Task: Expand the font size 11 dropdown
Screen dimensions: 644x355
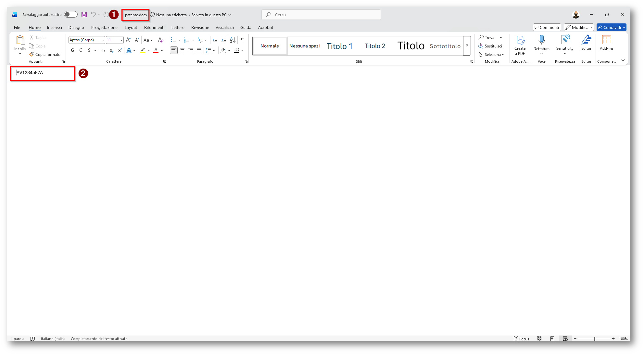Action: (x=121, y=40)
